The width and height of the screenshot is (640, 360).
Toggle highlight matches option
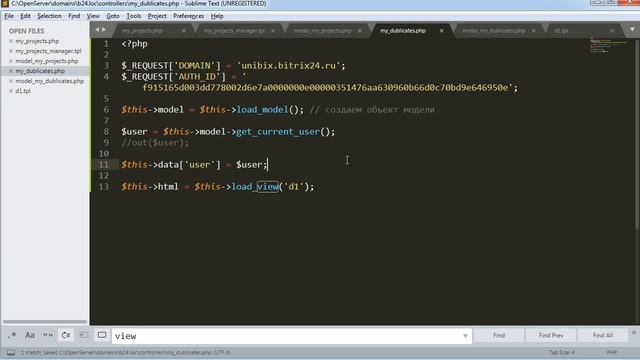[x=102, y=336]
